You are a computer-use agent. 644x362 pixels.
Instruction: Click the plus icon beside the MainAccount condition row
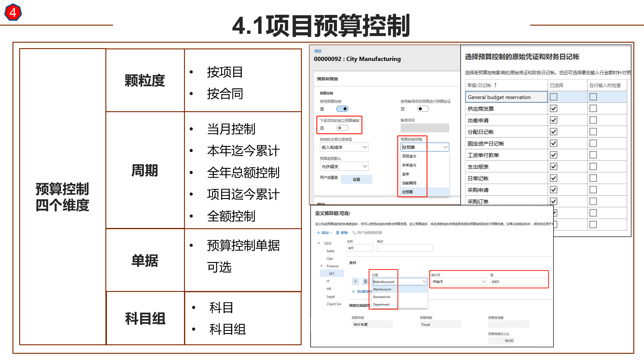click(x=355, y=281)
